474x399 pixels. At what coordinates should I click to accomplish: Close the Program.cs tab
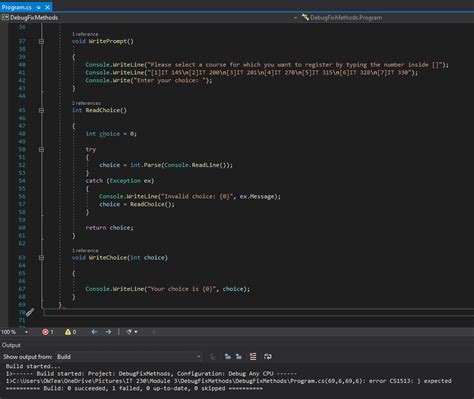47,7
